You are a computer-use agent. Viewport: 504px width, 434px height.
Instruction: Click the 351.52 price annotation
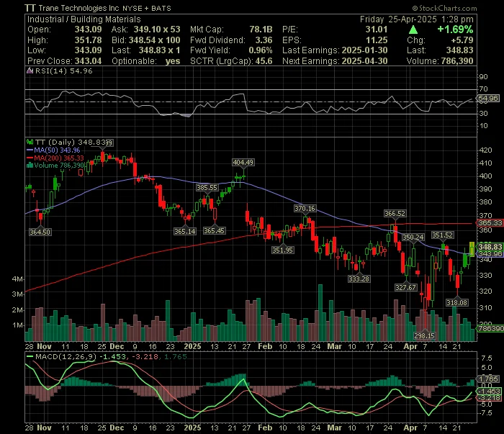click(x=442, y=235)
